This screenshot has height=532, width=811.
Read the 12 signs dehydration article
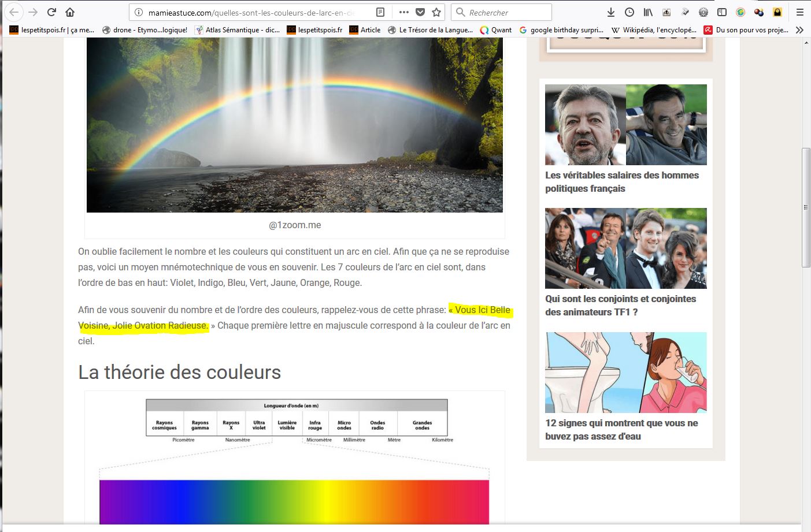click(621, 429)
